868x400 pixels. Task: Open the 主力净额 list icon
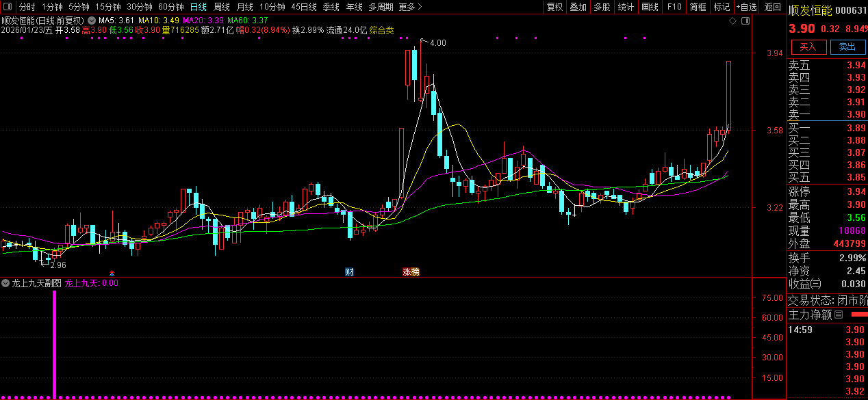click(839, 315)
